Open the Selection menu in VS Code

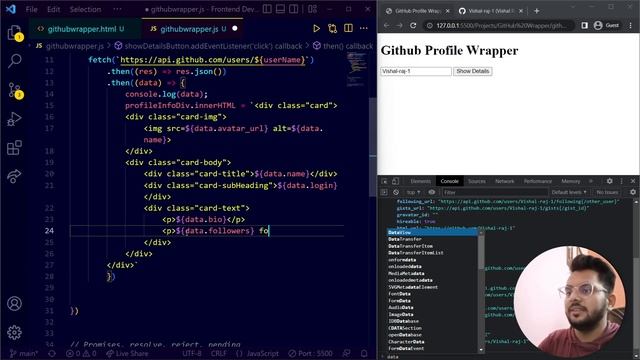pyautogui.click(x=85, y=9)
